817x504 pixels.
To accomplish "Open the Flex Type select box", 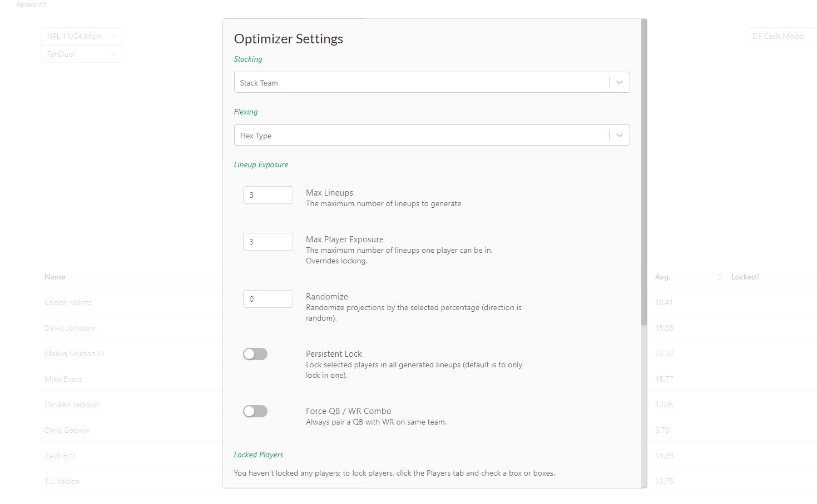I will click(421, 136).
